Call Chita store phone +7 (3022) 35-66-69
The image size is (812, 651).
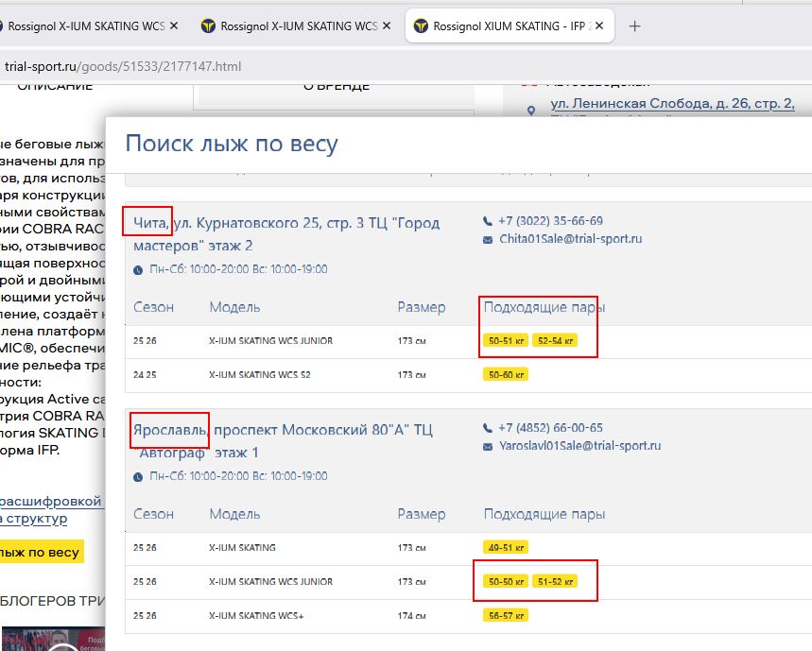[x=550, y=221]
